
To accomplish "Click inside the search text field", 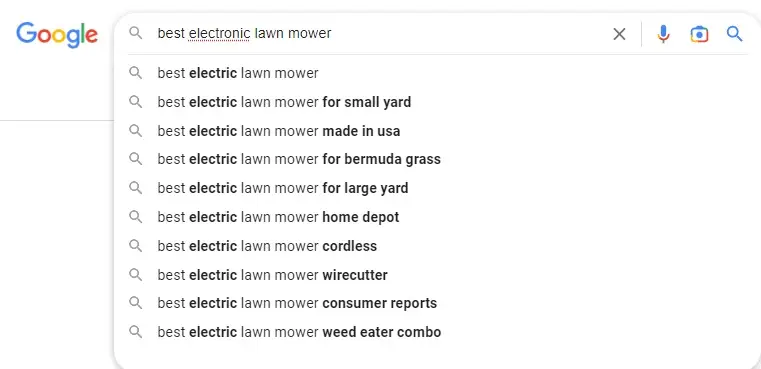I will click(379, 34).
